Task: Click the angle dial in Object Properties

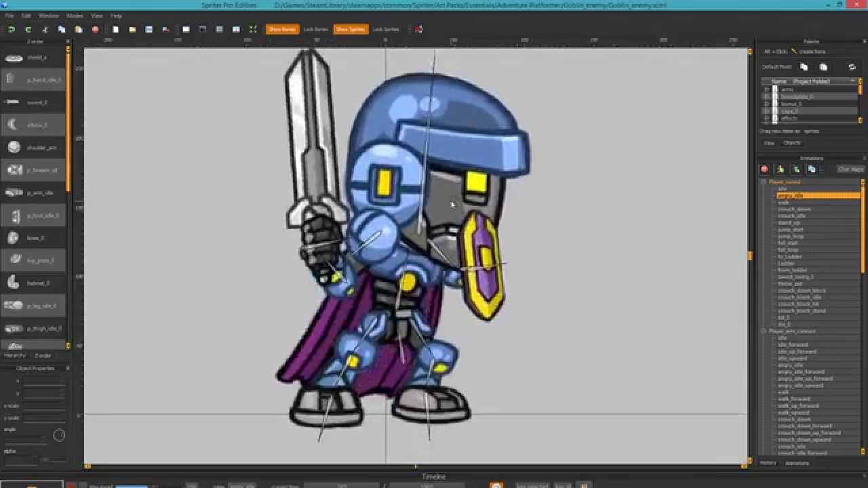Action: point(59,435)
